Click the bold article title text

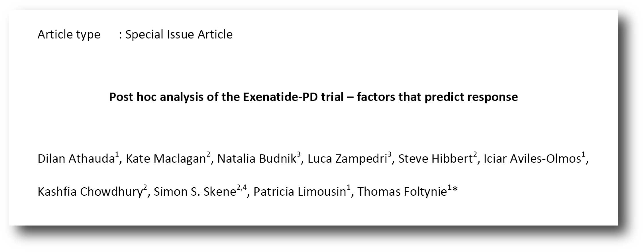coord(313,97)
